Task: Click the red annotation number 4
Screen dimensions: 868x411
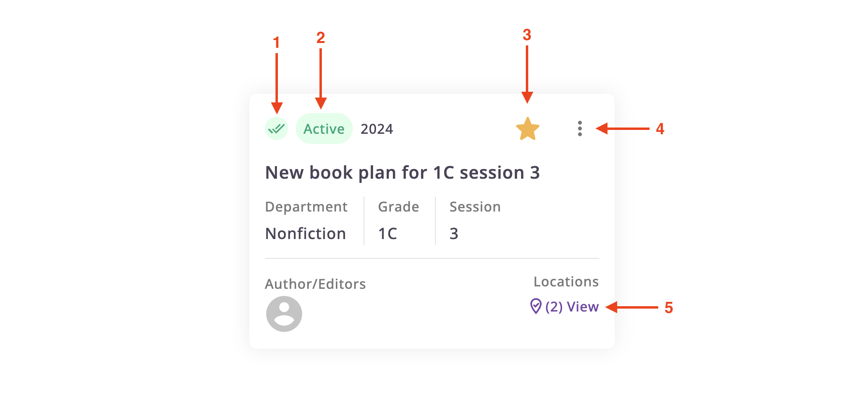Action: tap(660, 129)
